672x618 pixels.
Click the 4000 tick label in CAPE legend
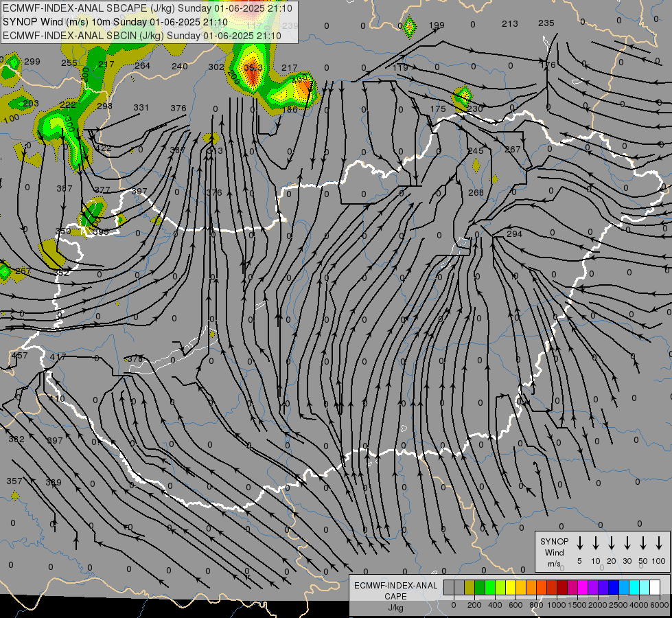pos(638,605)
